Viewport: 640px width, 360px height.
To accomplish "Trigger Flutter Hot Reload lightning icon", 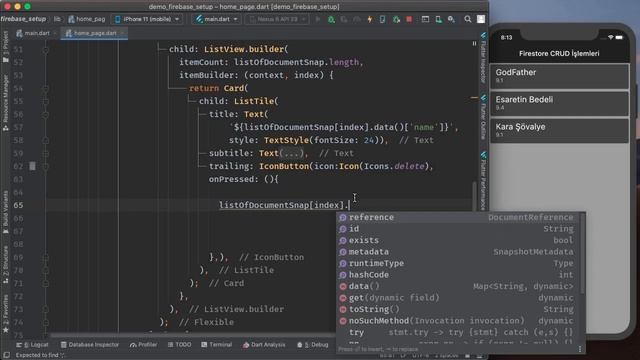I will pos(370,19).
